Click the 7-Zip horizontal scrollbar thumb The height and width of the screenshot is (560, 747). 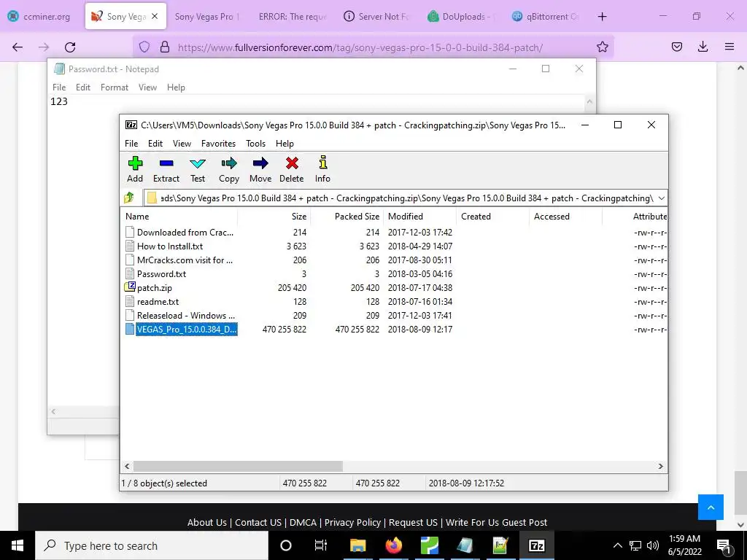point(238,466)
